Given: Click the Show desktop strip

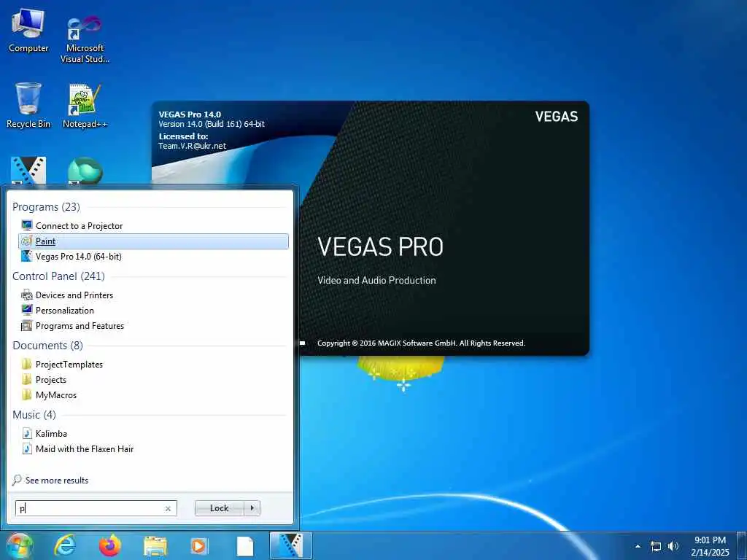Looking at the screenshot, I should [742, 545].
